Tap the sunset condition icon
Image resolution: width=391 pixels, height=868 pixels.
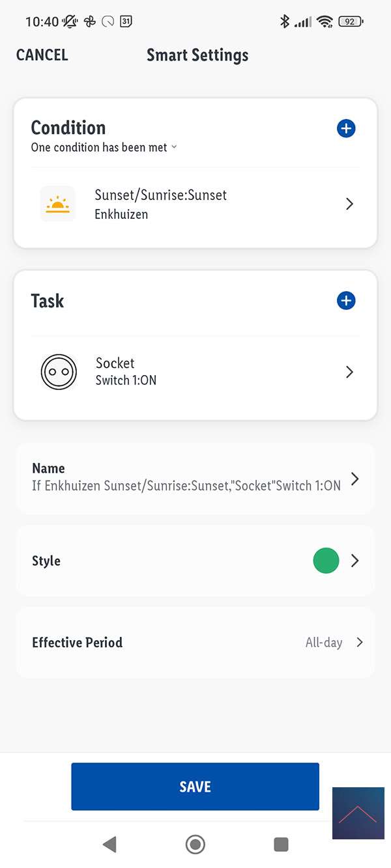tap(58, 204)
